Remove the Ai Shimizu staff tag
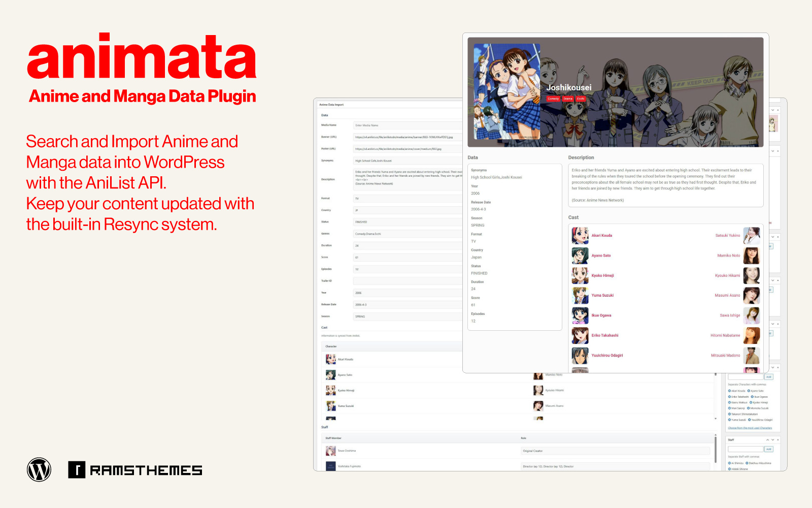812x508 pixels. [x=729, y=463]
